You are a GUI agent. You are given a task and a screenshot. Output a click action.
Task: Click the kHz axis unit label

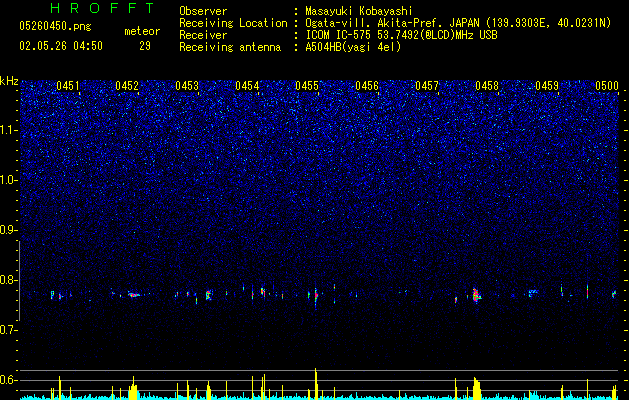9,81
